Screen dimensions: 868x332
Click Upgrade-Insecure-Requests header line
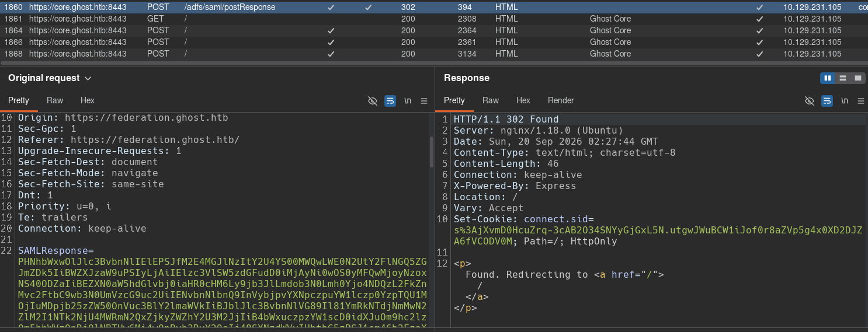99,151
